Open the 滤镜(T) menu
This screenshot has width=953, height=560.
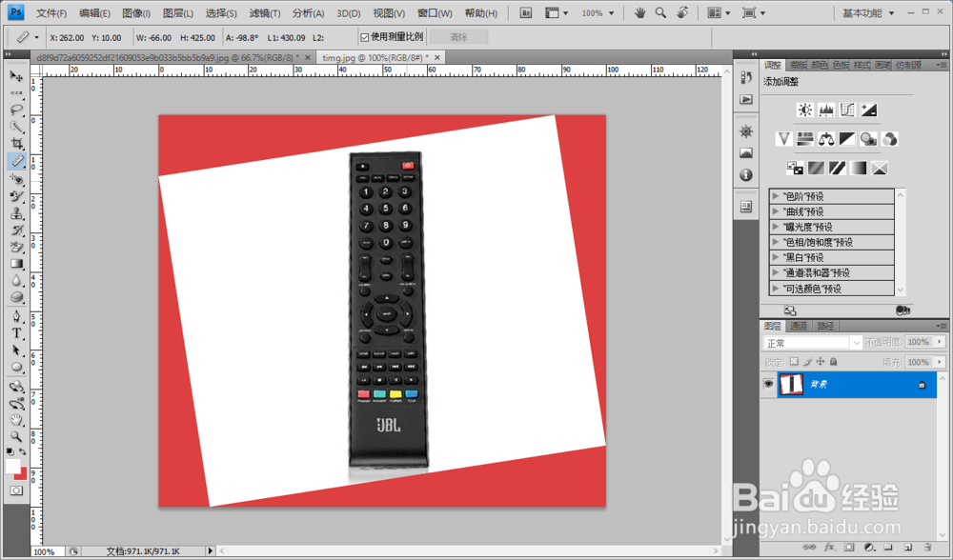tap(264, 12)
